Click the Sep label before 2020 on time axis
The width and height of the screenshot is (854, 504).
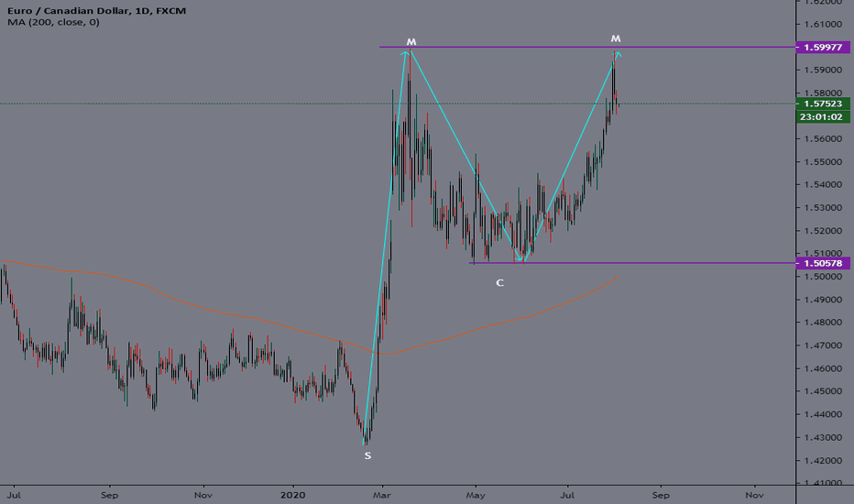click(109, 495)
